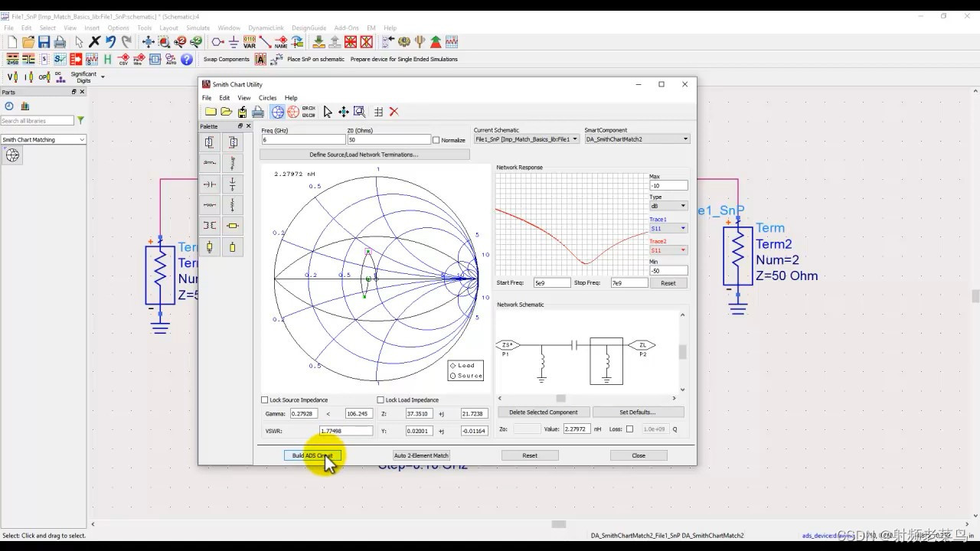980x551 pixels.
Task: Select the arrow pointer tool in Smith Chart
Action: click(328, 112)
